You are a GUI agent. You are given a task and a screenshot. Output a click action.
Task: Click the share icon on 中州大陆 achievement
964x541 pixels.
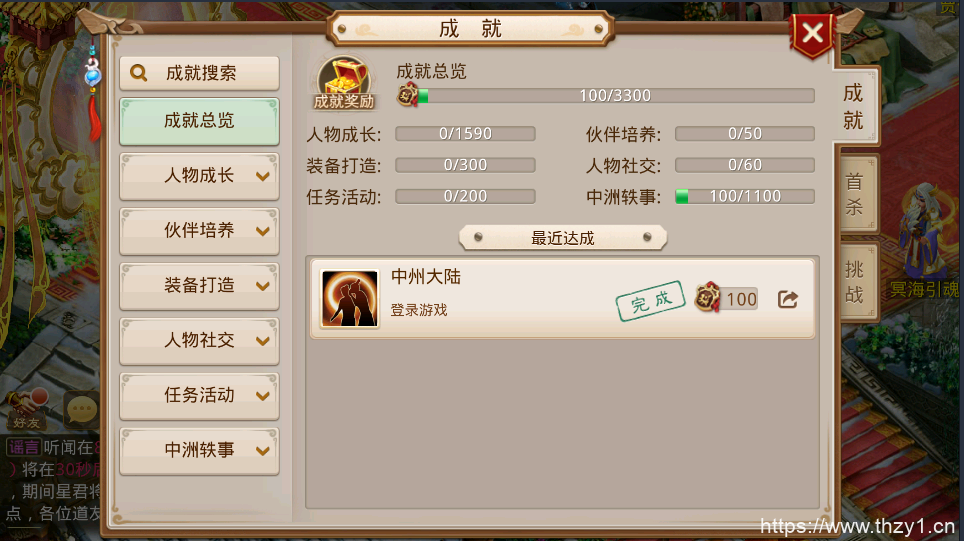coord(788,299)
